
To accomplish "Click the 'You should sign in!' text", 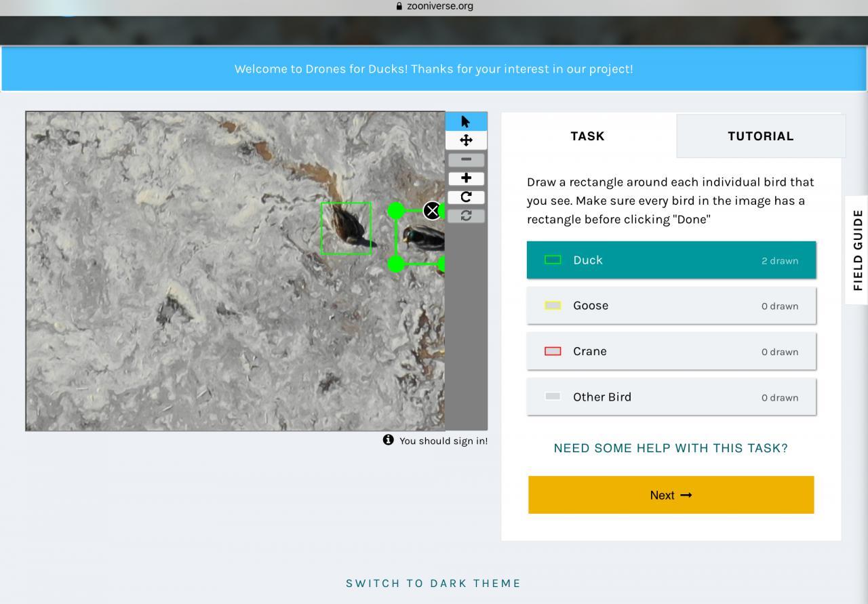I will pyautogui.click(x=443, y=441).
